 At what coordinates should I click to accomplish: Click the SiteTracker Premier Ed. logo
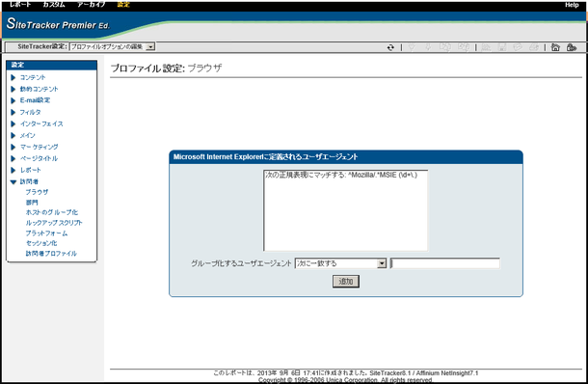(x=58, y=24)
